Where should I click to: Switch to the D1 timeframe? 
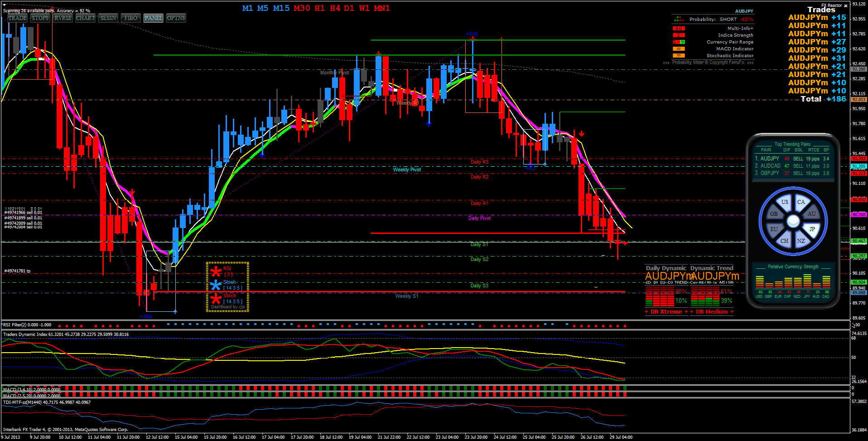(349, 8)
